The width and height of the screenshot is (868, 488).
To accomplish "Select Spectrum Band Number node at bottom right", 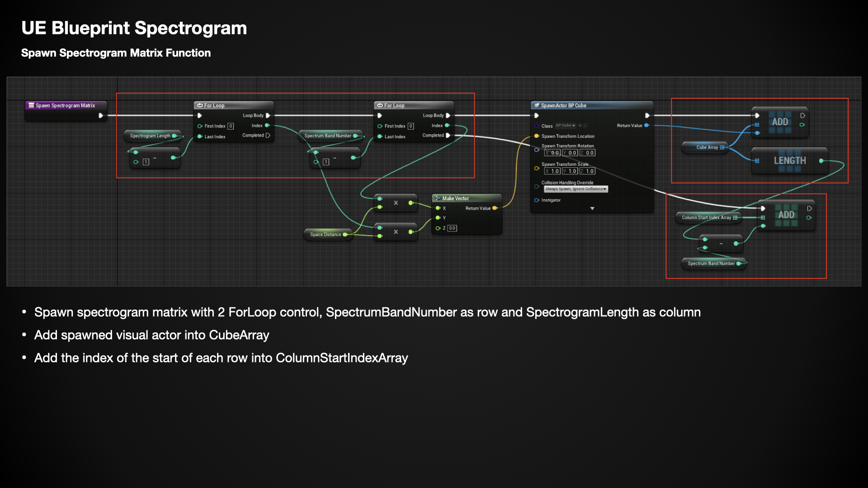I will pyautogui.click(x=714, y=263).
